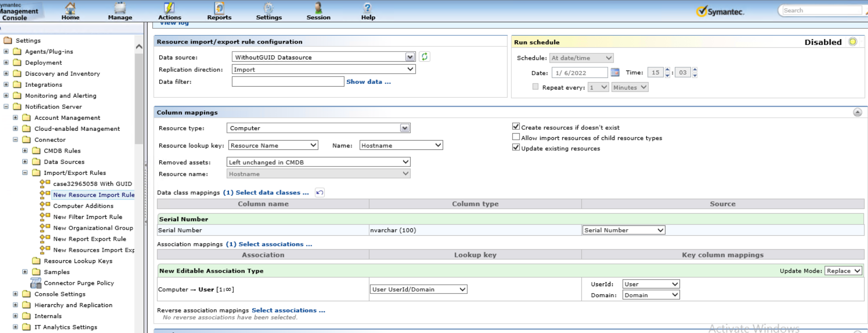Open the Actions menu
Viewport: 868px width, 333px height.
170,11
